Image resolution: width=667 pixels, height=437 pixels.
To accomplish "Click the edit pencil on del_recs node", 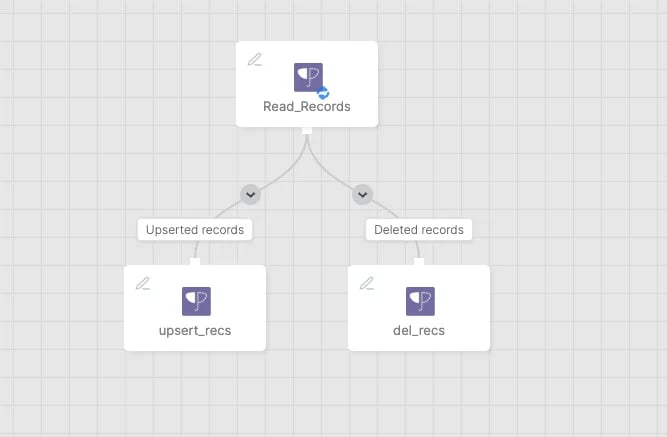I will (366, 283).
